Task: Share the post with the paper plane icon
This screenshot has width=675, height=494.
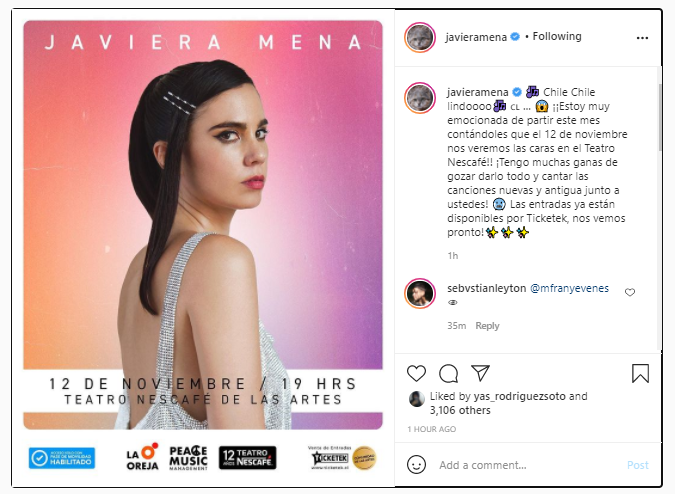Action: [480, 373]
